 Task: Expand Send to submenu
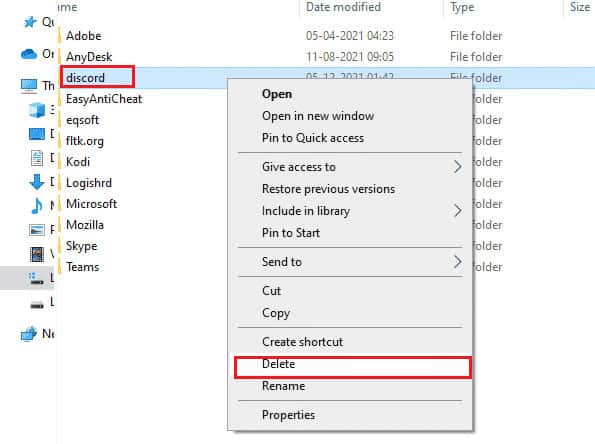[349, 261]
